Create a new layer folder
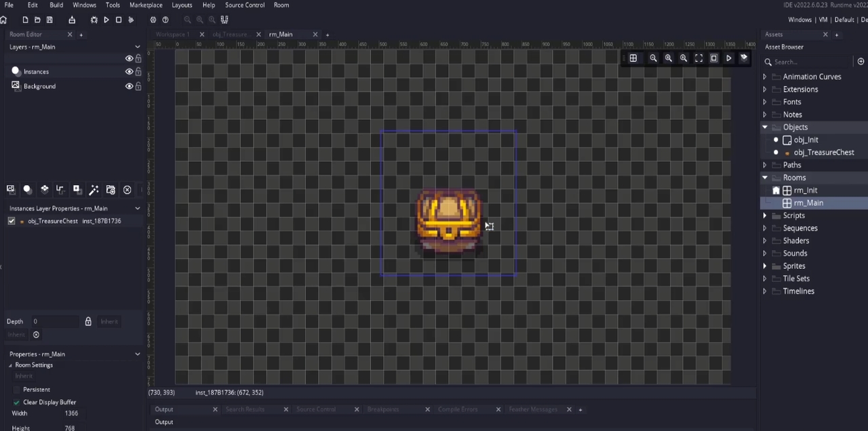 111,190
